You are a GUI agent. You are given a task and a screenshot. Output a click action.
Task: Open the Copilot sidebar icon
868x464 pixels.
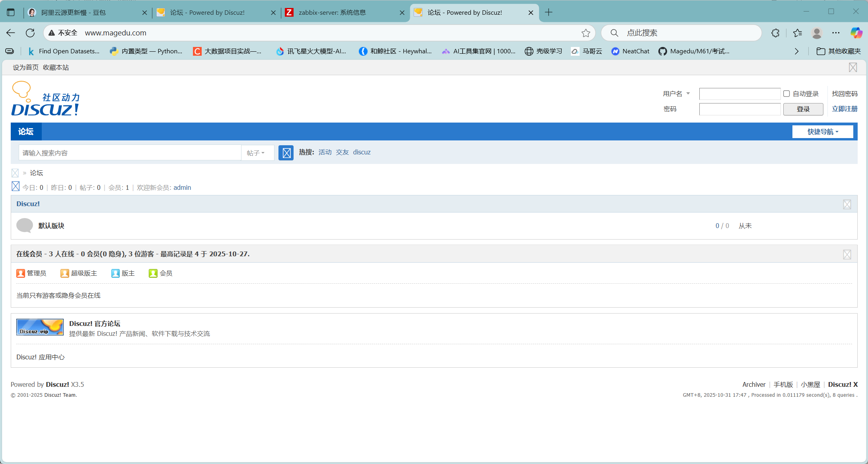[x=856, y=33]
